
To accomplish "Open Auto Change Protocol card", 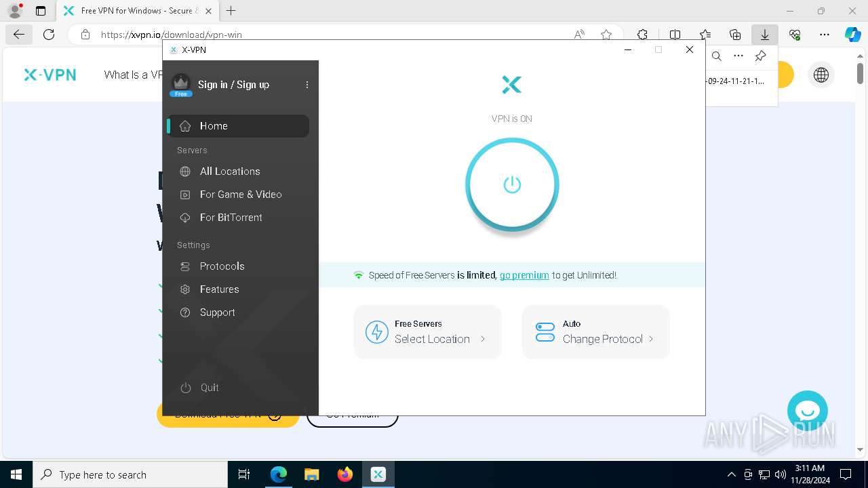I will (x=596, y=332).
